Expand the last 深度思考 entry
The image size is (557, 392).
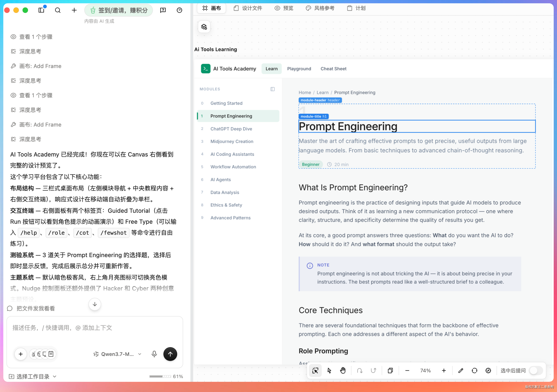tap(26, 139)
